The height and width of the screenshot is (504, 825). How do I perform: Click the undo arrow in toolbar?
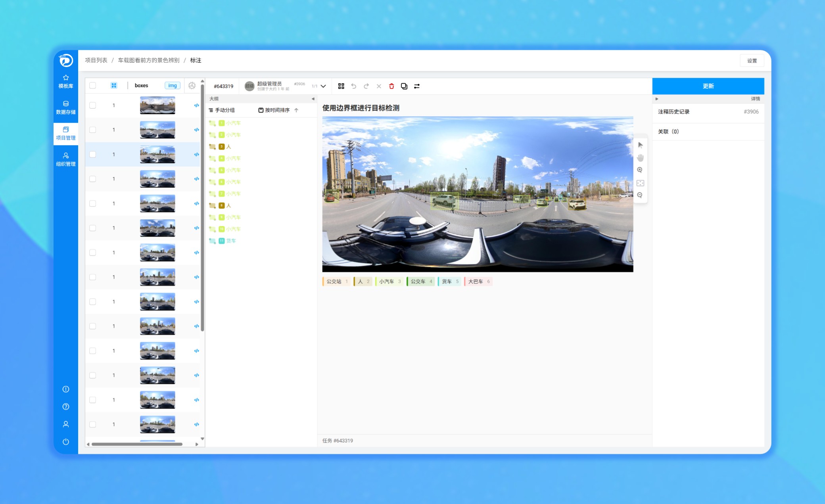pyautogui.click(x=354, y=86)
